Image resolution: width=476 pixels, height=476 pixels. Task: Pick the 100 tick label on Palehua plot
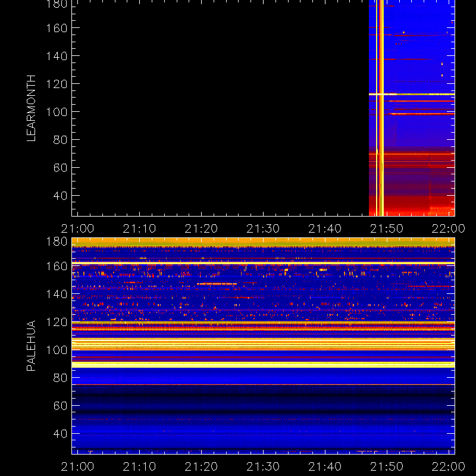tap(57, 350)
